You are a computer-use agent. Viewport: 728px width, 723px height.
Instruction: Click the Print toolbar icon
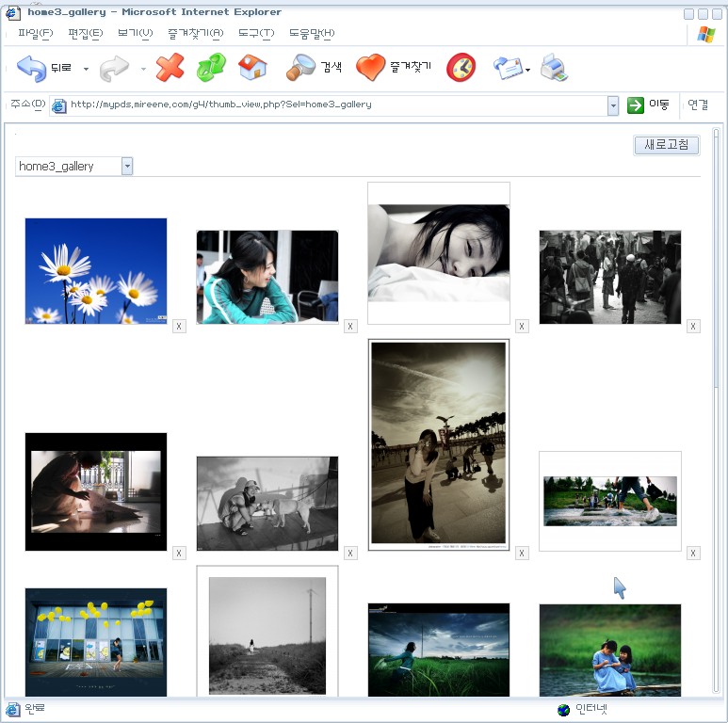[554, 68]
